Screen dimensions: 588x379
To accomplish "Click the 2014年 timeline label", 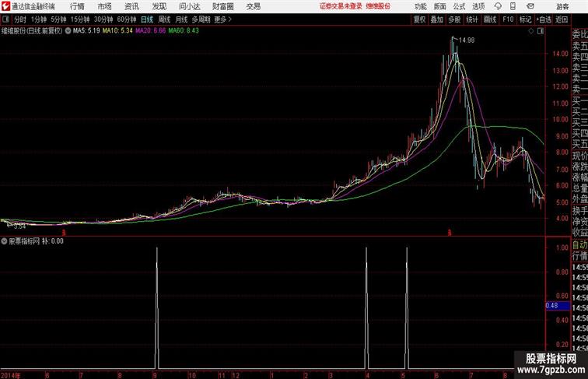I will [11, 375].
